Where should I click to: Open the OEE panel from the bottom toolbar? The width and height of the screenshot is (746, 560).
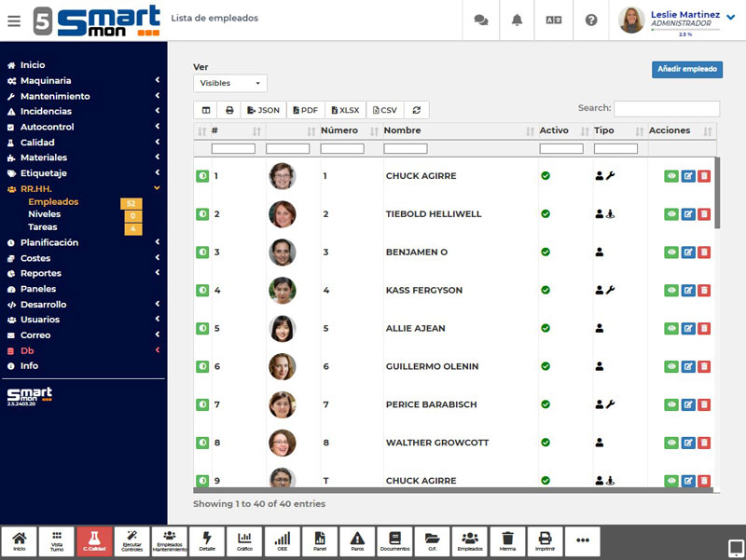pos(282,540)
